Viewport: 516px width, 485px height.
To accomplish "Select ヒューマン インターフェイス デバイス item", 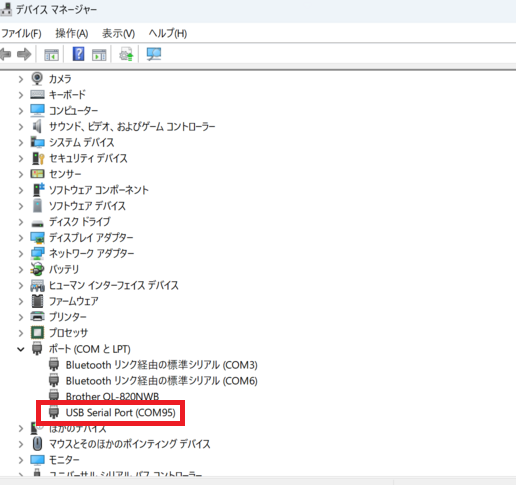I will coord(114,285).
